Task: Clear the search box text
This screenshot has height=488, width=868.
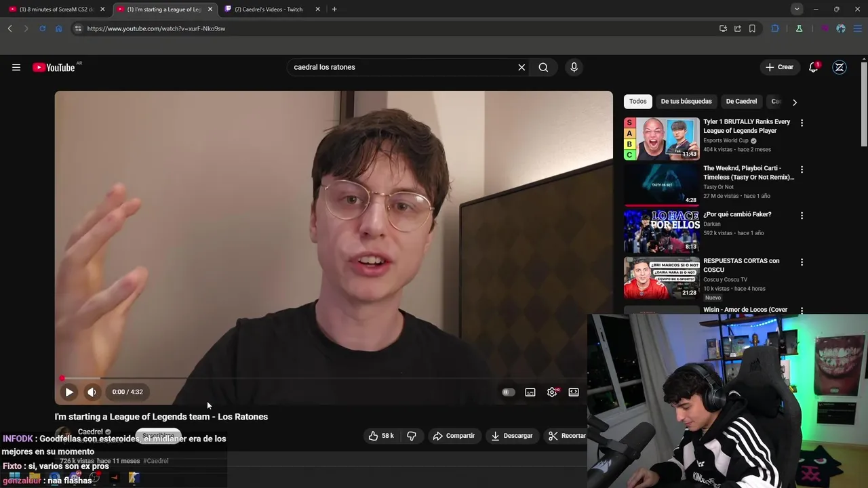Action: click(521, 67)
